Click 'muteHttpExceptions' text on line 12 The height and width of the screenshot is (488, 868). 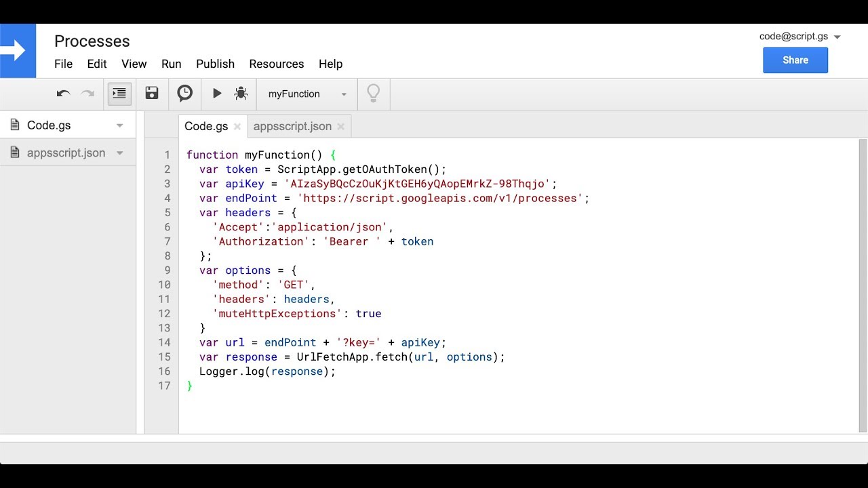[x=277, y=314]
